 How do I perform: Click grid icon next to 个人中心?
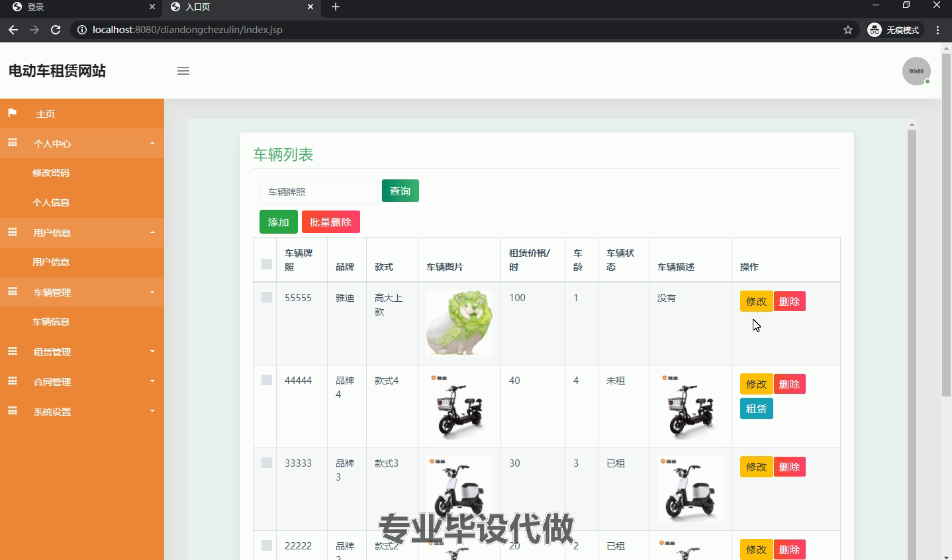pos(13,143)
